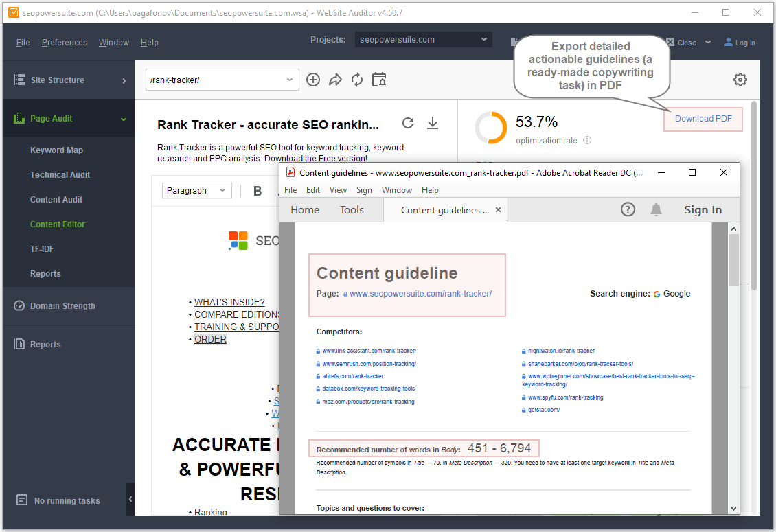Click the databox.com/keyword-tracking-tools link
Viewport: 776px width, 532px height.
(x=369, y=389)
